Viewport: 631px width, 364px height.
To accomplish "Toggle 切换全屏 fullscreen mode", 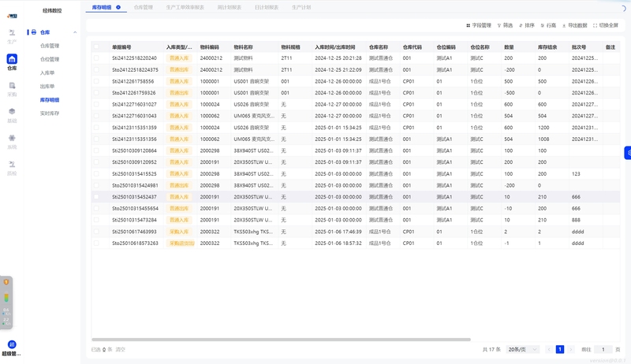I will (605, 25).
